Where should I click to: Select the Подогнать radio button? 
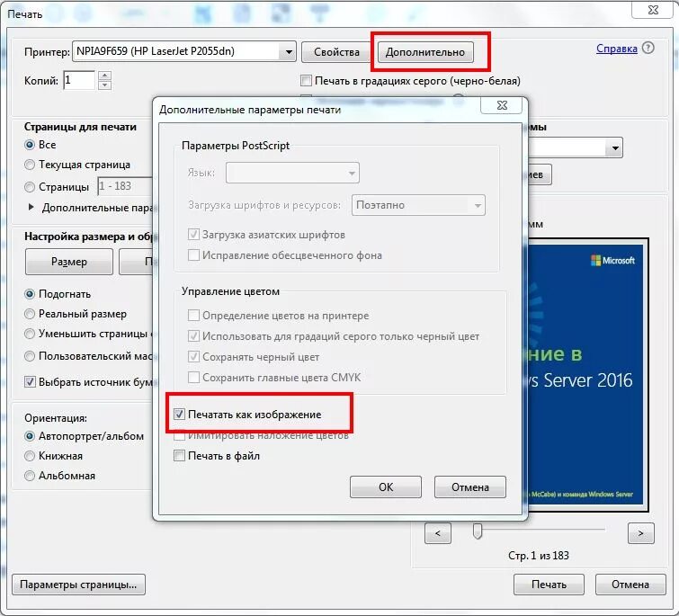point(30,294)
